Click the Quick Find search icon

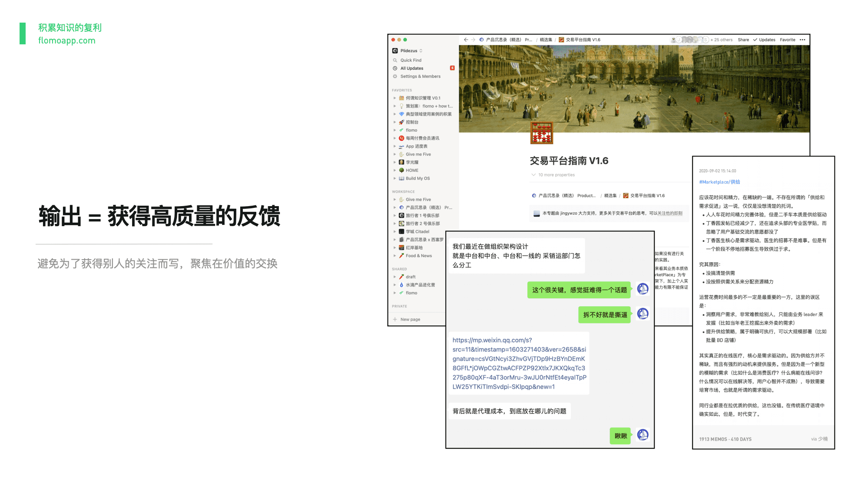point(395,60)
